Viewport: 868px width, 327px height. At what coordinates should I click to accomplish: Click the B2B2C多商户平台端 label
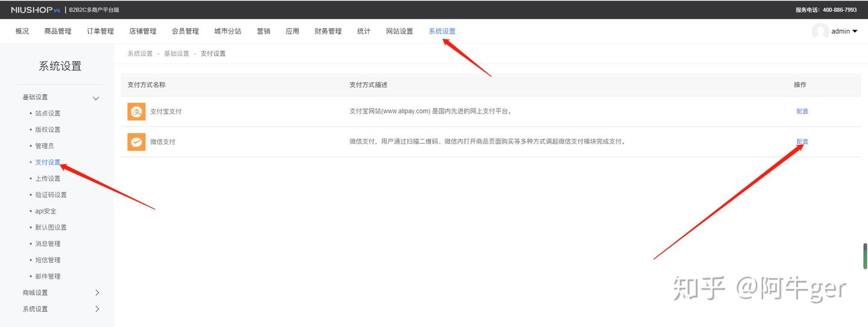tap(94, 10)
